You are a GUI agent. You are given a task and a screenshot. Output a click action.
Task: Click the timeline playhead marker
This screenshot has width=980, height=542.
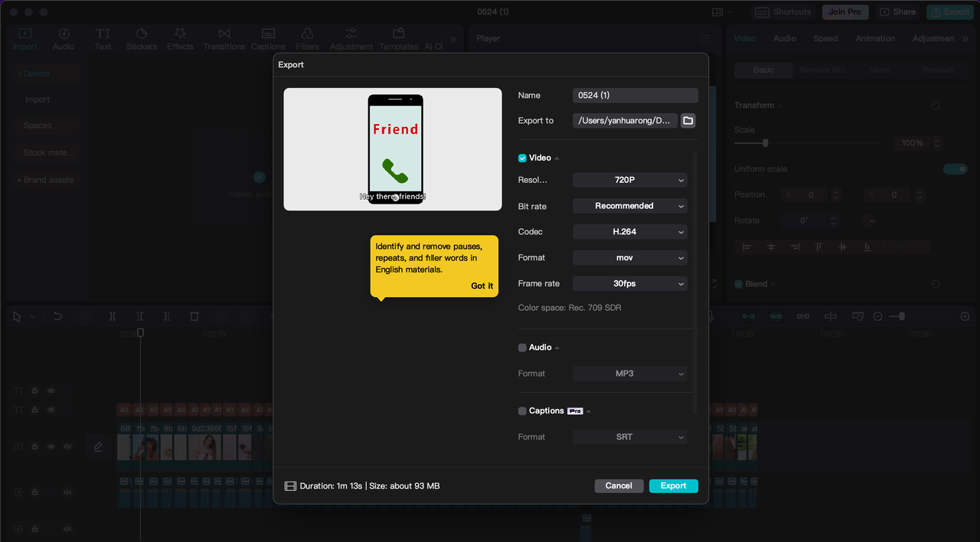tap(140, 332)
